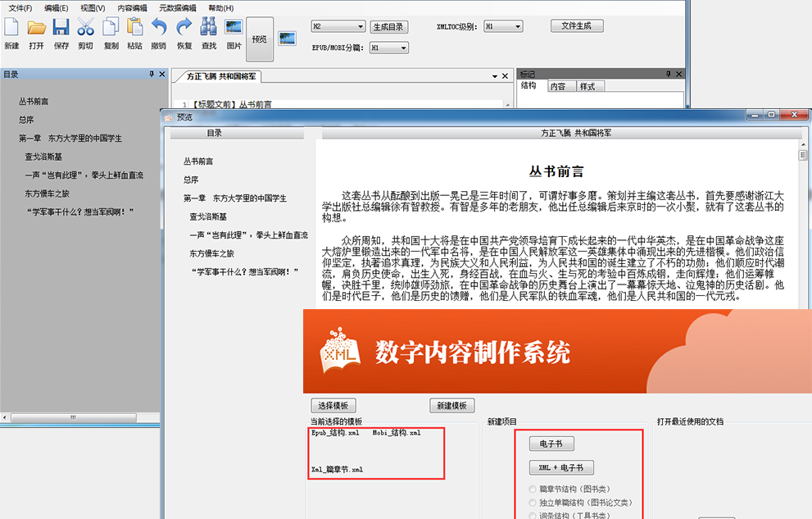
Task: Insert image with the 图片 icon
Action: (234, 27)
